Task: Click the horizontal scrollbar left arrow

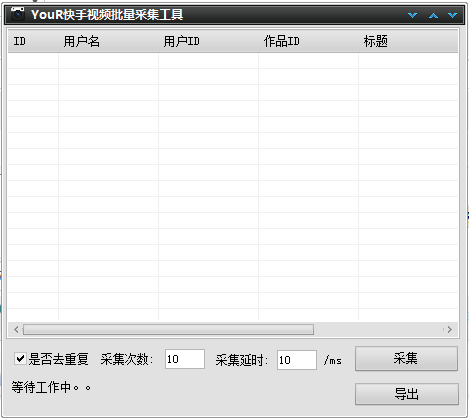Action: pos(16,330)
